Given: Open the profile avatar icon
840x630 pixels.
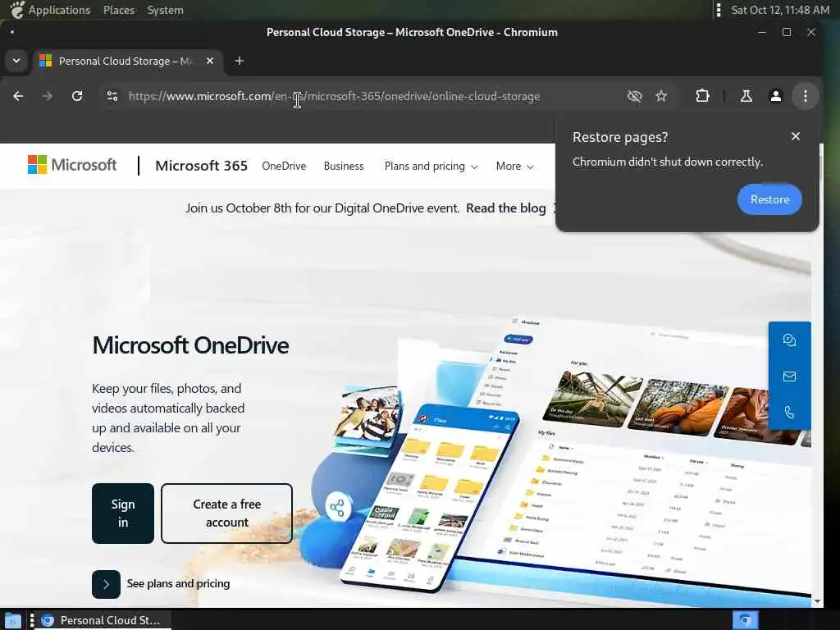Looking at the screenshot, I should pos(775,97).
